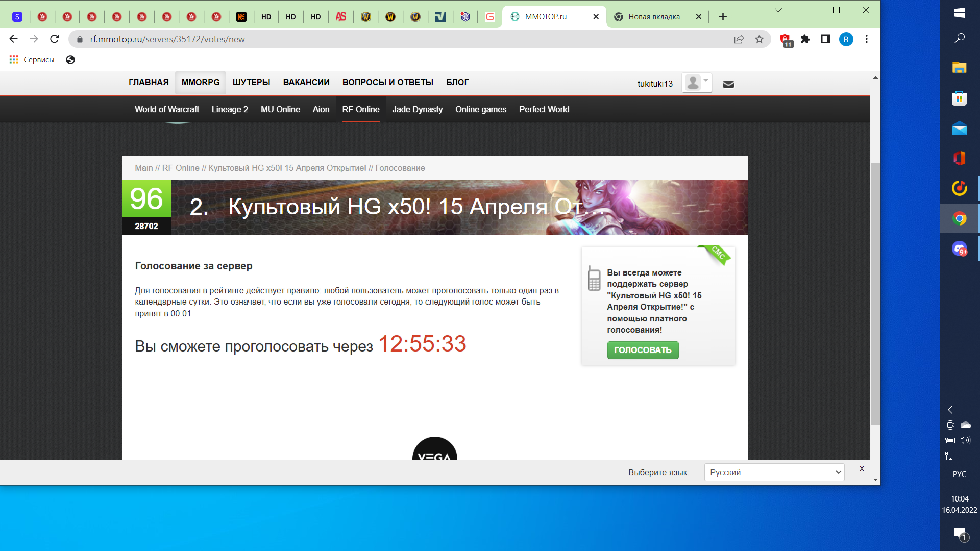Open the taskbar clock and date

pyautogui.click(x=960, y=504)
